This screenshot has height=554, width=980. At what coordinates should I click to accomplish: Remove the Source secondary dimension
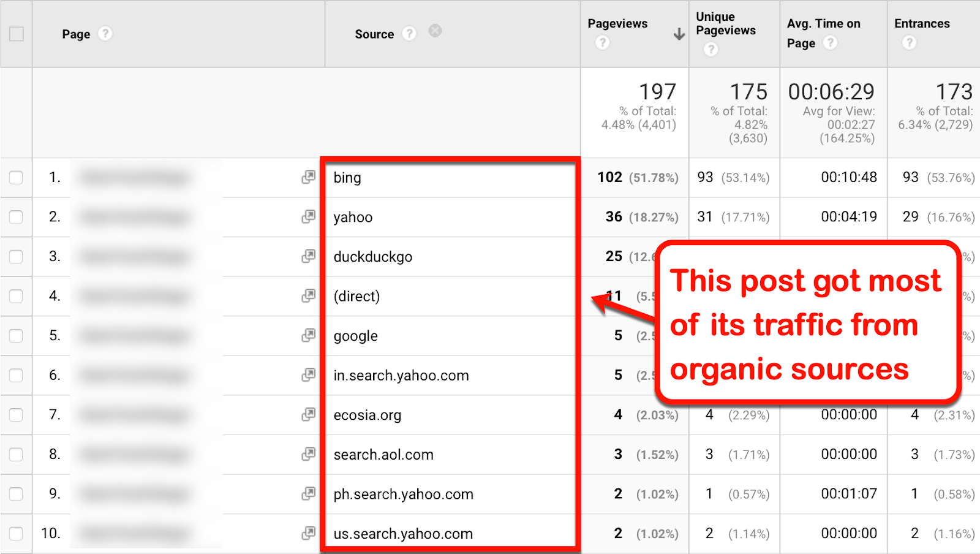tap(435, 31)
